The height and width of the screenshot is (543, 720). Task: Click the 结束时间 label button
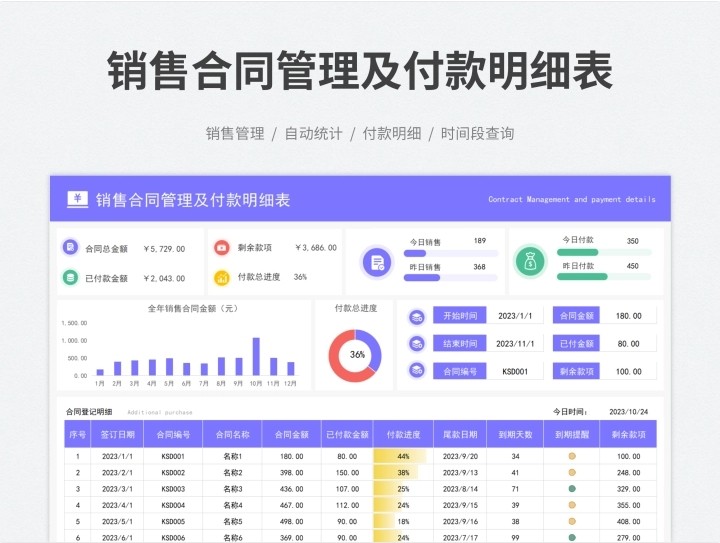460,344
